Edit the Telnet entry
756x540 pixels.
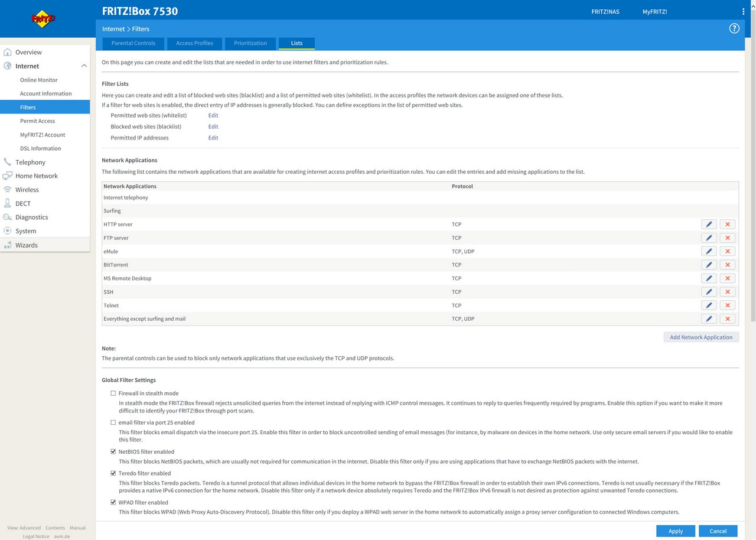pos(709,305)
